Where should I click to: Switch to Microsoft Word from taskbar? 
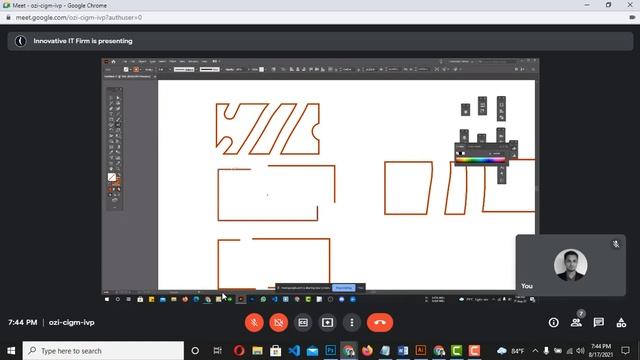pos(403,351)
